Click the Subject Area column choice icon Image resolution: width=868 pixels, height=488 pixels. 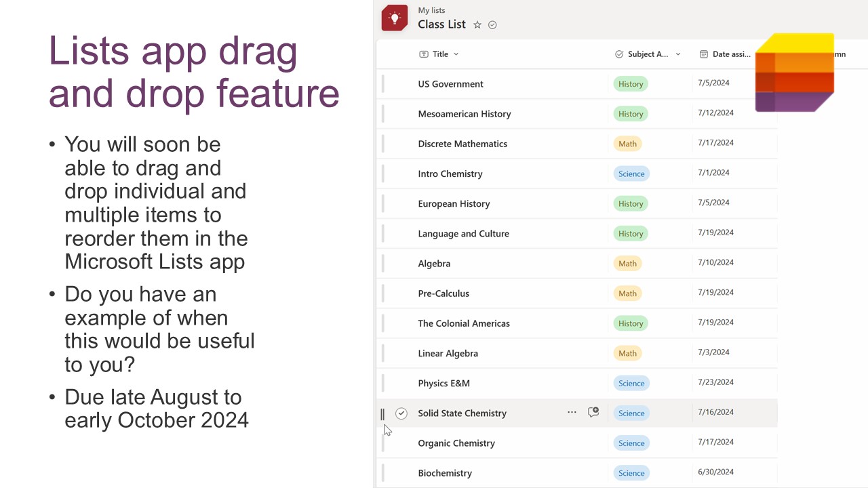pos(619,54)
